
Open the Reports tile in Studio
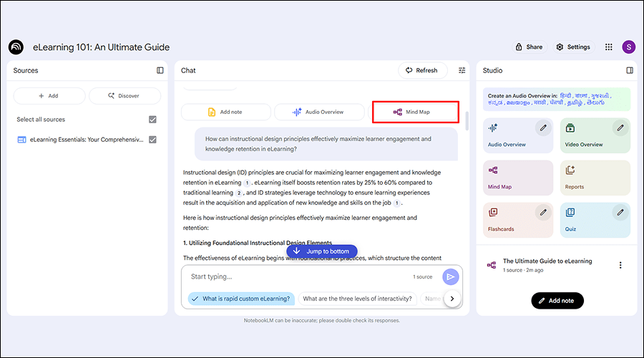595,178
